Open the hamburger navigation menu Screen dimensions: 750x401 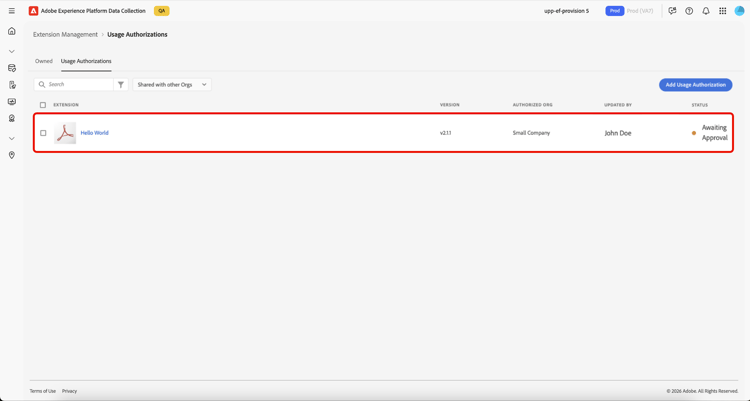(11, 11)
